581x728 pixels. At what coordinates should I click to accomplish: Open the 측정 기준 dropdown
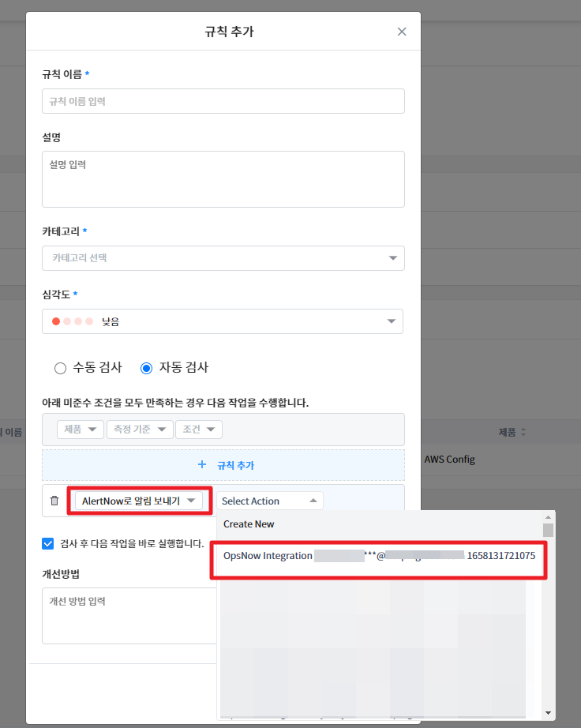139,429
